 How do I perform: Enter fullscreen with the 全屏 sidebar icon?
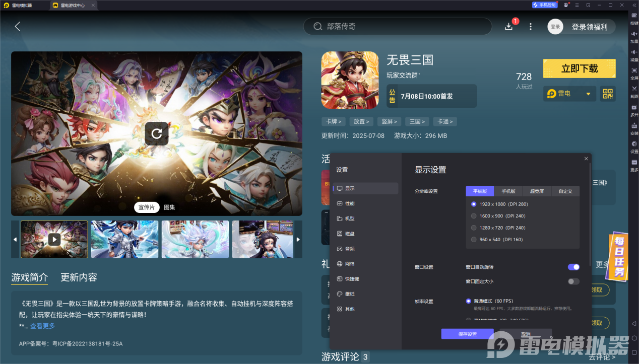point(634,74)
